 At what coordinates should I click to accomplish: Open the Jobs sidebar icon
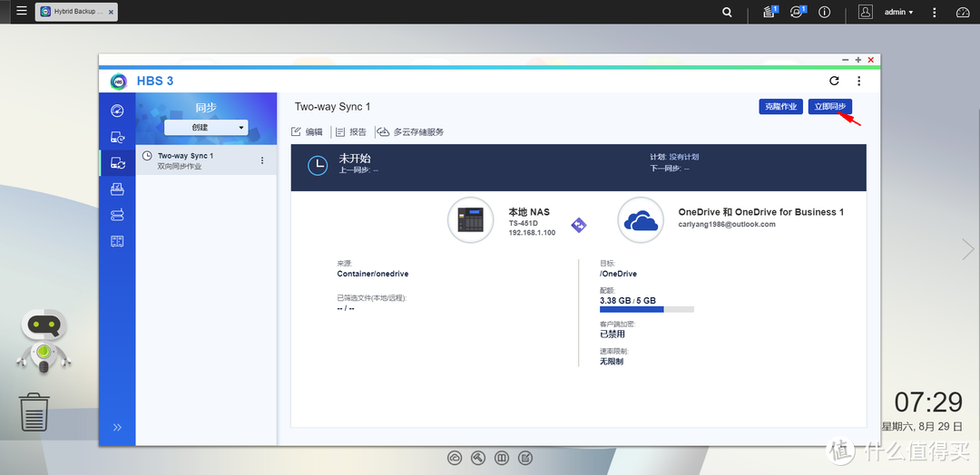pos(117,189)
